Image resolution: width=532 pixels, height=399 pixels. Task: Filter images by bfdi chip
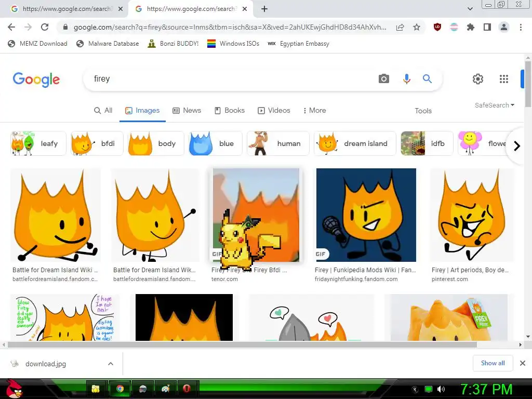(97, 143)
